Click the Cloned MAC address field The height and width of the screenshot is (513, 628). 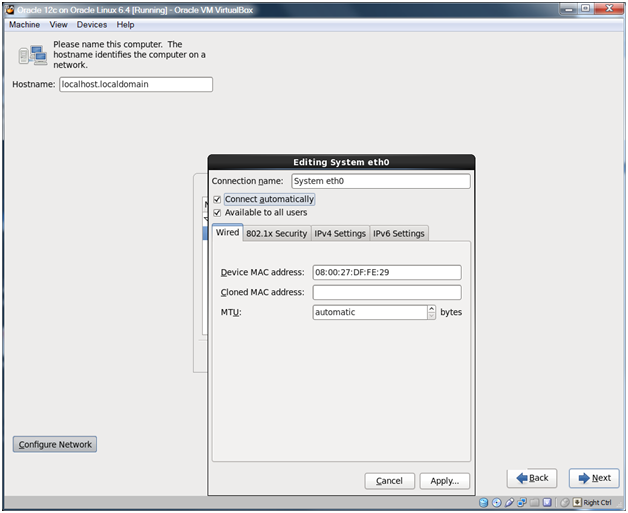click(x=386, y=292)
